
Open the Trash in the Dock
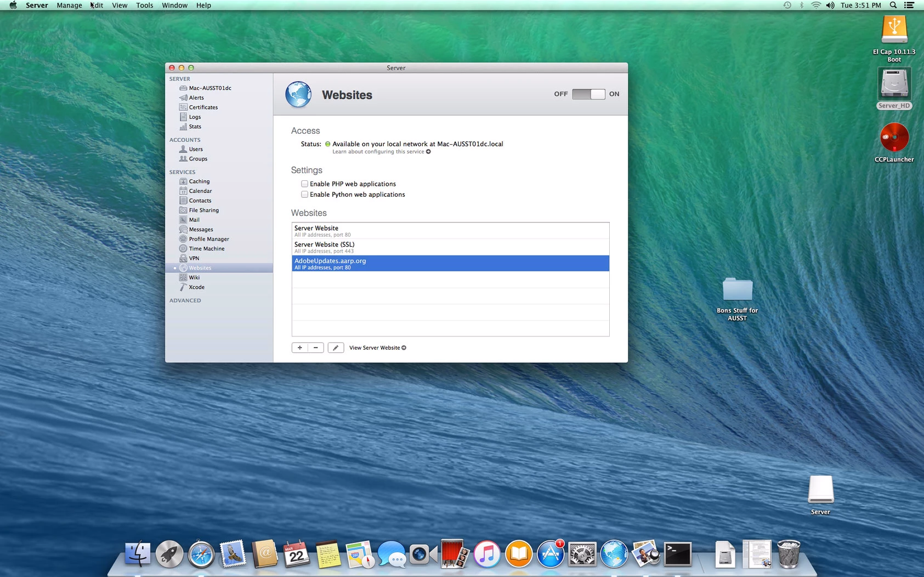789,554
